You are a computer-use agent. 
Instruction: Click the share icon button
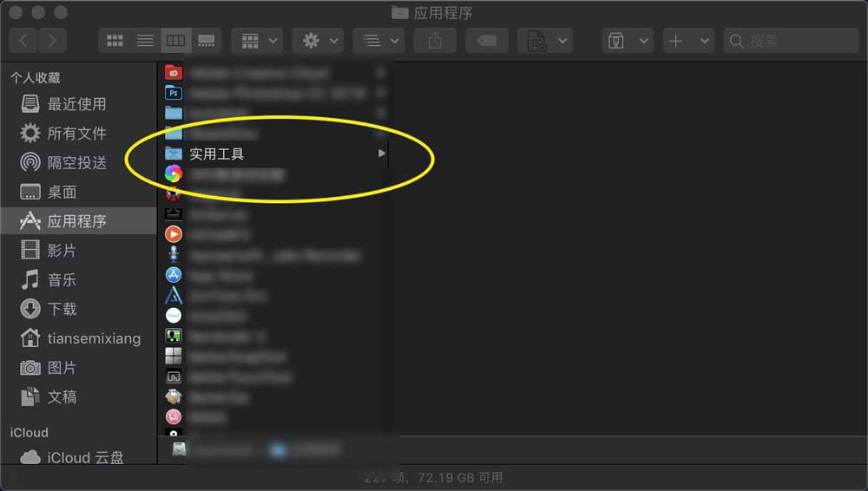click(435, 41)
